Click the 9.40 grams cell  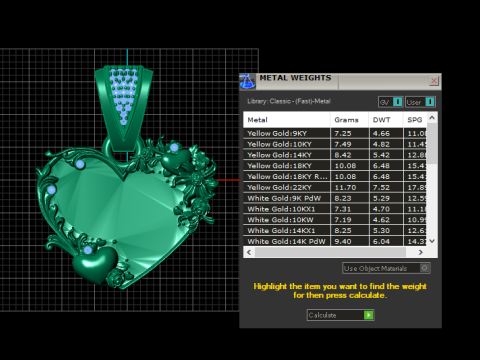pos(349,241)
